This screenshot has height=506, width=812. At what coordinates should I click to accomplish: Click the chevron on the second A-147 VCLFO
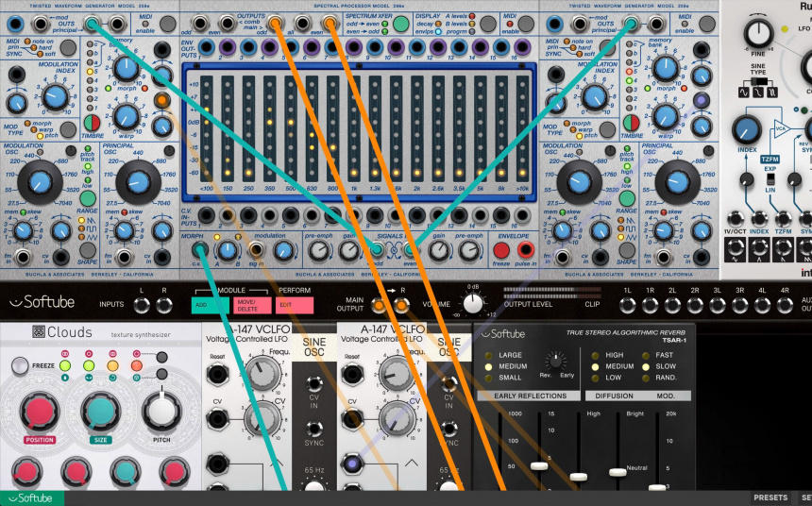[x=411, y=463]
